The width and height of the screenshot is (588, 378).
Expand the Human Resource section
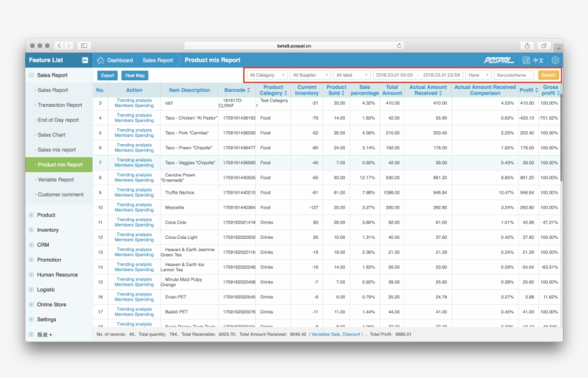click(31, 275)
